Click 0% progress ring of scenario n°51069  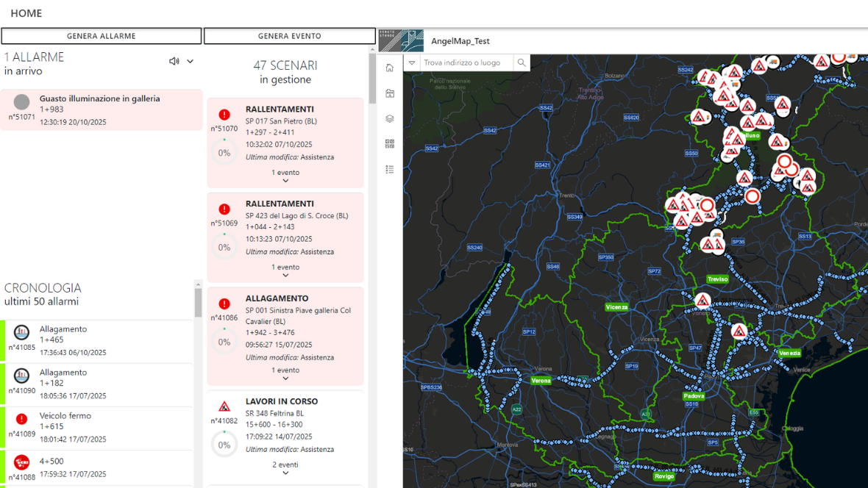224,248
